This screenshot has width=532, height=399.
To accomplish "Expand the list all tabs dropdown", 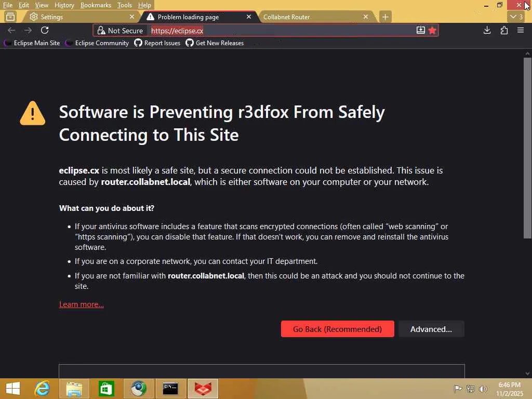I will tap(517, 17).
